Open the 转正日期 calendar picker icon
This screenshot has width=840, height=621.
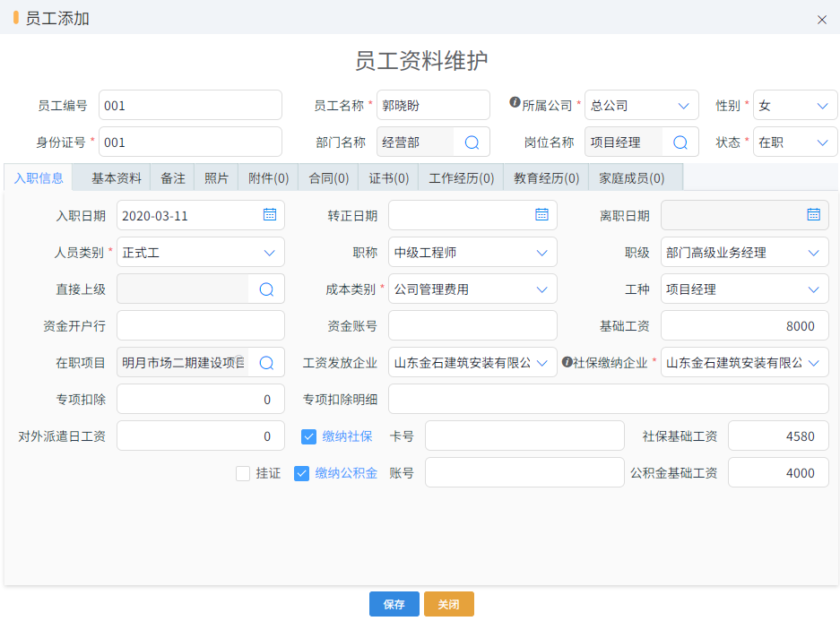point(541,215)
